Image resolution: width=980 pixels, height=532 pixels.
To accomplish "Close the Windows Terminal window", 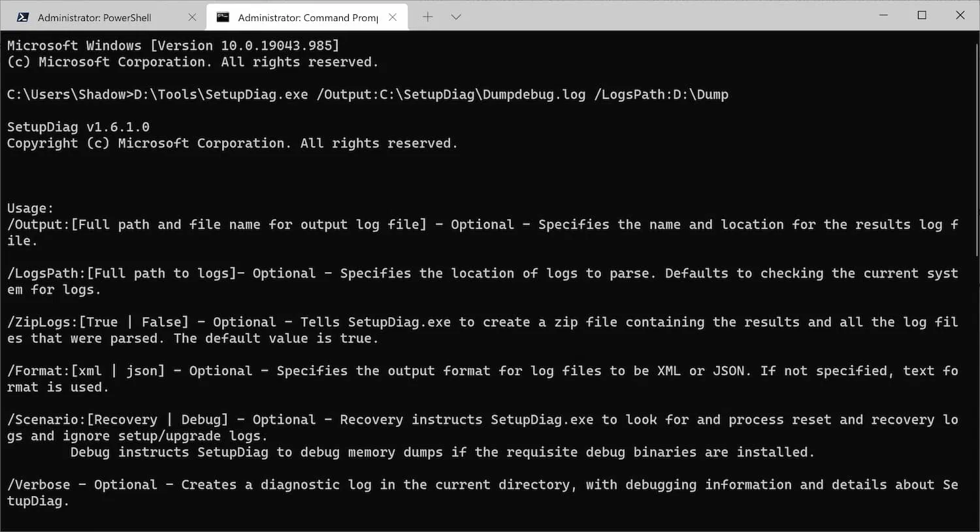I will [x=960, y=15].
